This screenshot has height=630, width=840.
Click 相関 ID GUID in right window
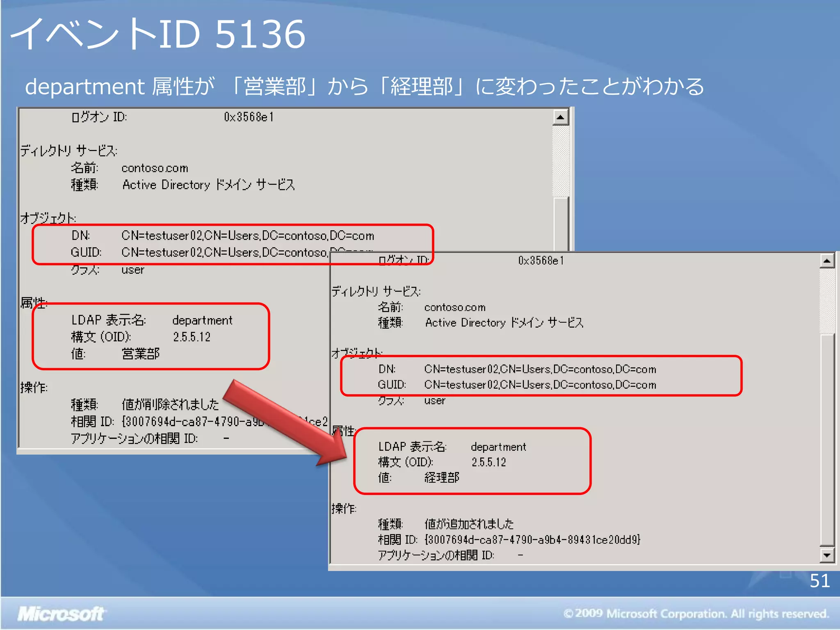click(532, 539)
